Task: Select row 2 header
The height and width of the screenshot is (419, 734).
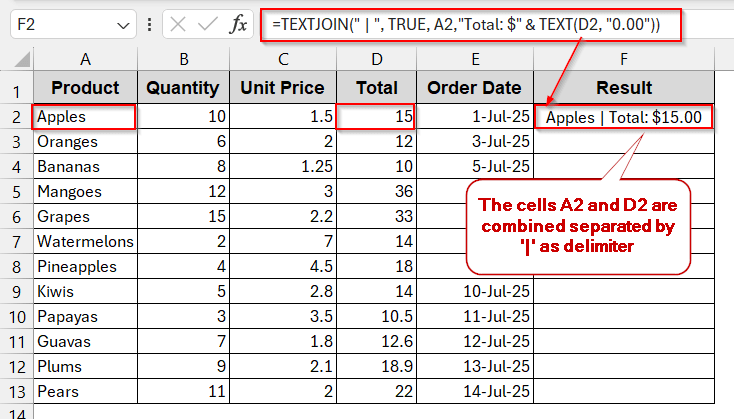Action: pyautogui.click(x=16, y=117)
